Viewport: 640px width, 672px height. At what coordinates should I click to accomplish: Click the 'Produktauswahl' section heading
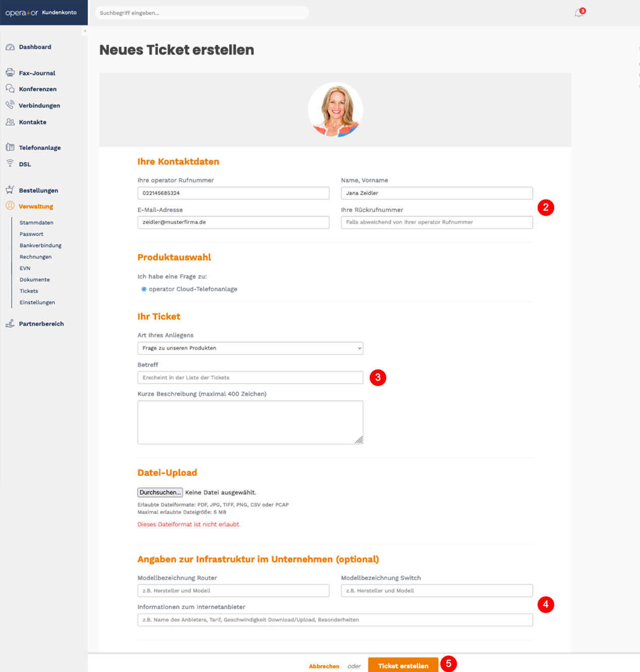click(174, 257)
